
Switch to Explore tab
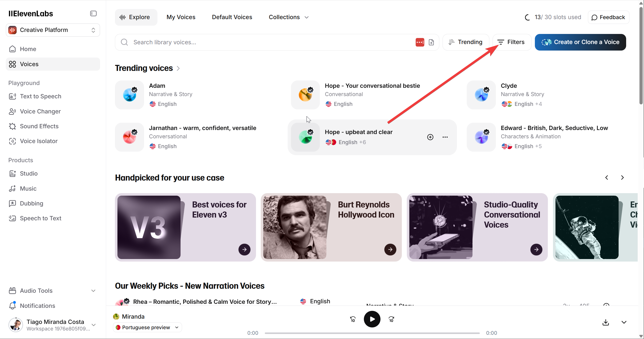(136, 17)
